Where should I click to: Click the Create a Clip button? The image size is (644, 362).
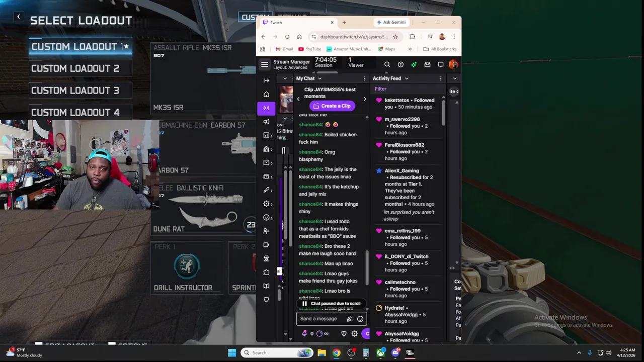pyautogui.click(x=332, y=106)
